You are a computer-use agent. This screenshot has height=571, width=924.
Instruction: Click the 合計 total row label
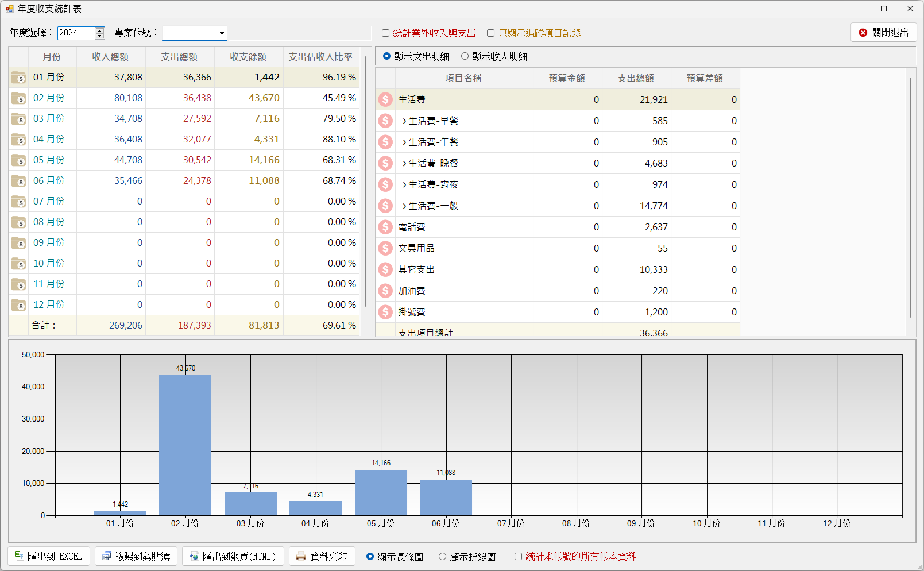pos(44,326)
